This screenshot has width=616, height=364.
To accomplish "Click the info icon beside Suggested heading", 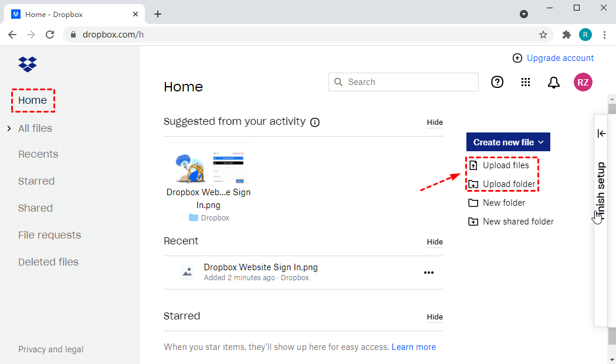I will (x=314, y=123).
